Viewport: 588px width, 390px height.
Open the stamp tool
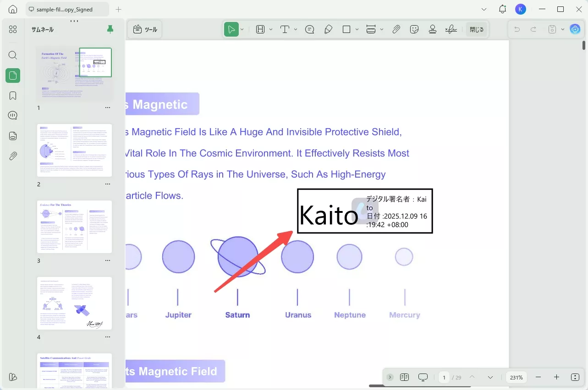pyautogui.click(x=433, y=29)
